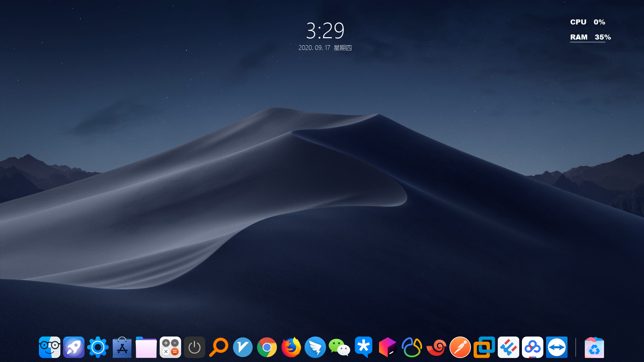Viewport: 644px width, 362px height.
Task: Open the App Store shopping bag icon
Action: (x=122, y=347)
